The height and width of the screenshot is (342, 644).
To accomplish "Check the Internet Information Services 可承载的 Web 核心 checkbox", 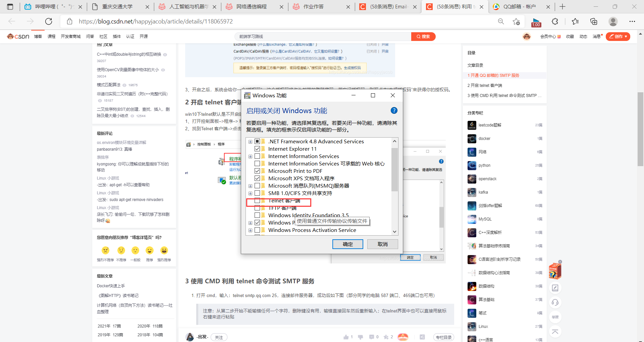I will pos(257,163).
